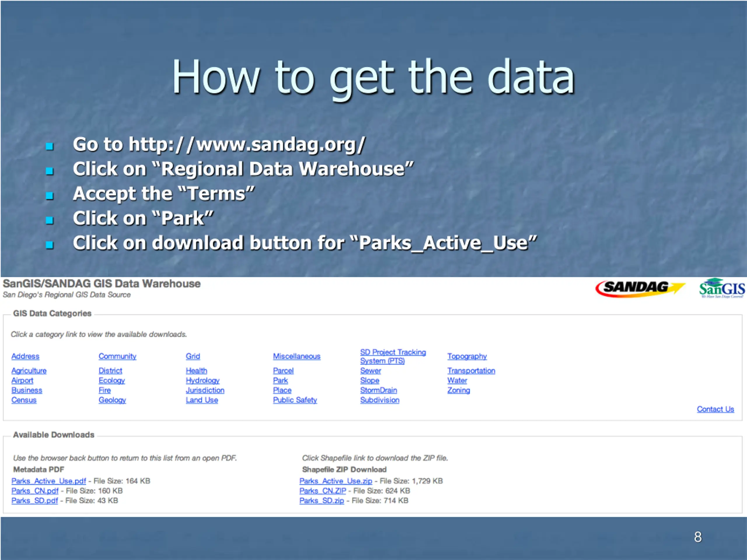
Task: Click 'File Size: 624 KB' text
Action: click(x=382, y=491)
